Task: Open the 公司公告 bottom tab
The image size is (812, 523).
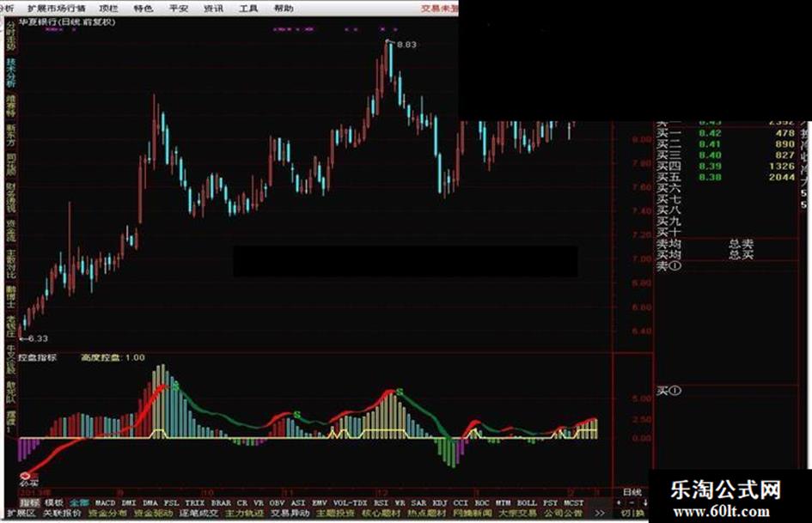Action: [563, 514]
